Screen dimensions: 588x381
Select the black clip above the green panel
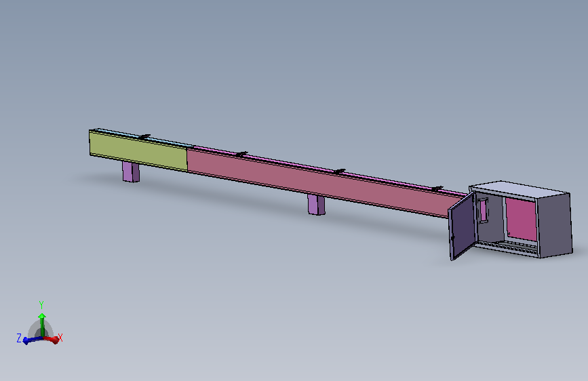144,136
